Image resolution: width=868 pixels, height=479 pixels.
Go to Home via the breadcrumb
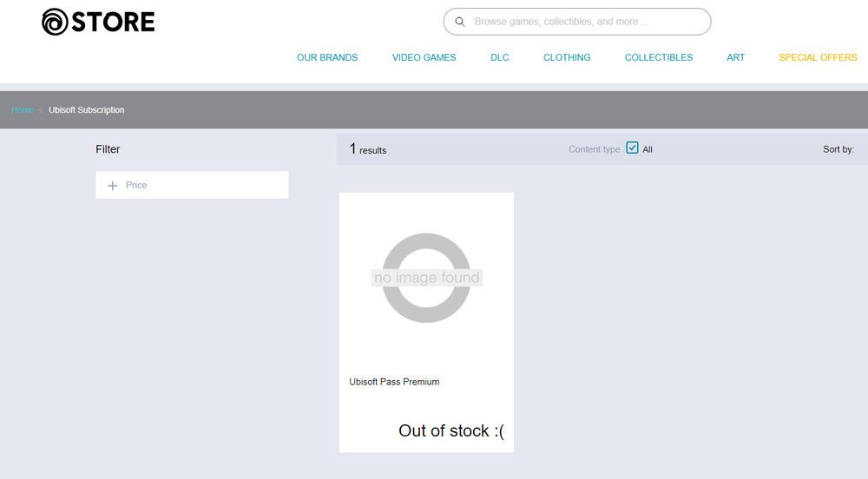point(23,110)
